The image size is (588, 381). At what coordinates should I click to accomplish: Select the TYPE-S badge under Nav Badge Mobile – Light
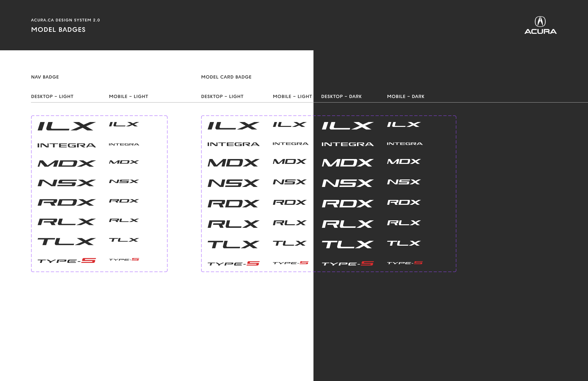pos(124,259)
